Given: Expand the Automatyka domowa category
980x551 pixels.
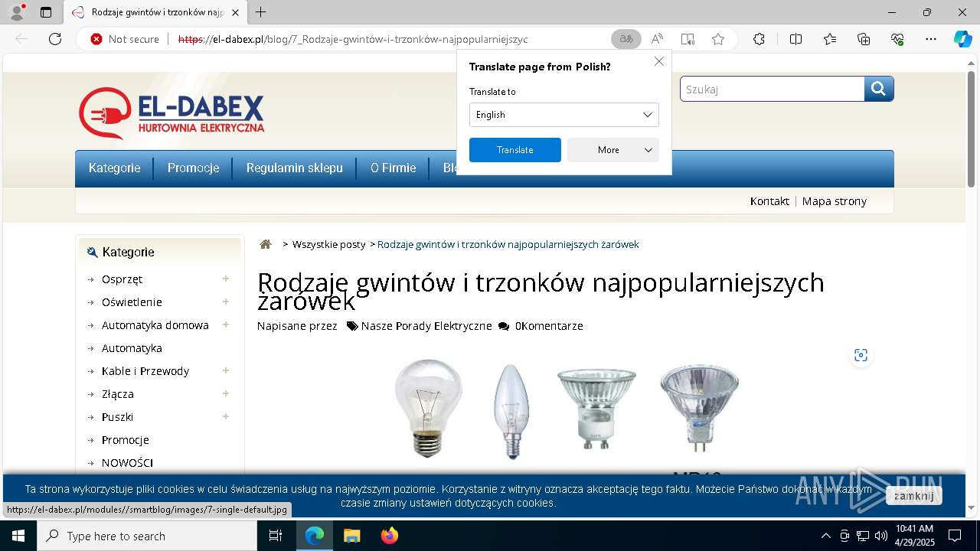Looking at the screenshot, I should click(x=226, y=325).
